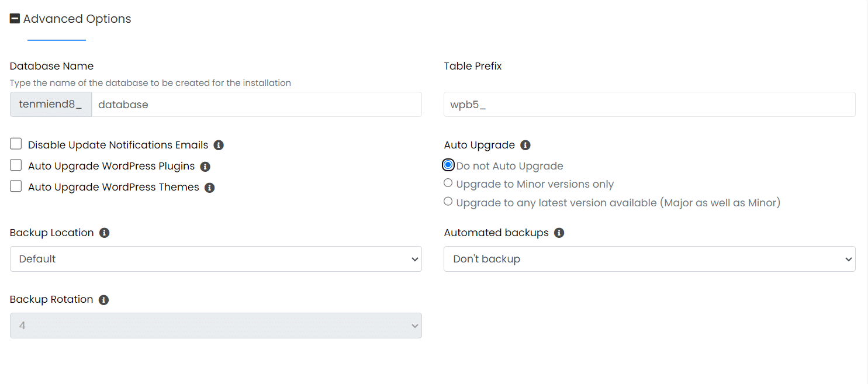
Task: Open the Auto Upgrade WordPress Themes tooltip
Action: 210,187
